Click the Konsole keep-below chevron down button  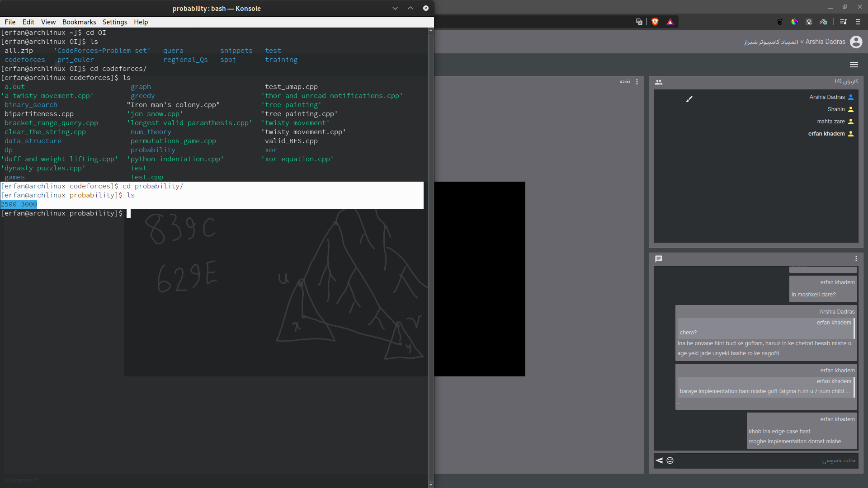tap(395, 8)
